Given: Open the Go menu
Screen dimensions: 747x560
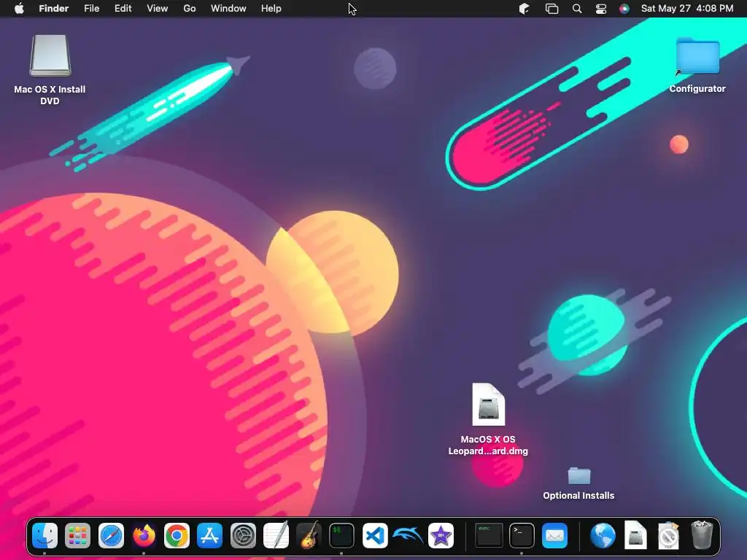Looking at the screenshot, I should [190, 9].
